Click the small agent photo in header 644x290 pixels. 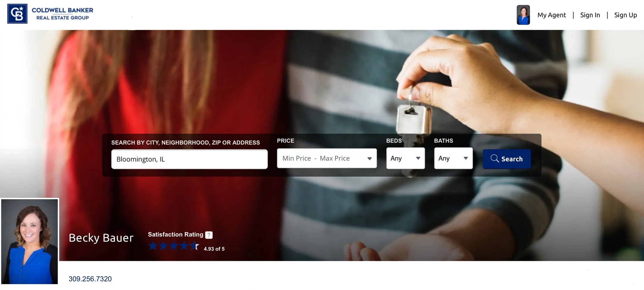point(523,15)
